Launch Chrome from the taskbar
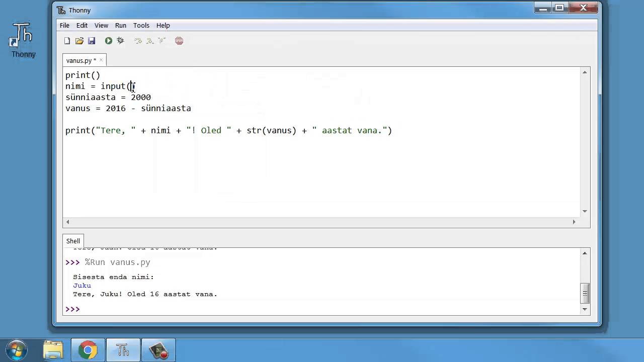Screen dimensions: 644x362 click(88, 350)
